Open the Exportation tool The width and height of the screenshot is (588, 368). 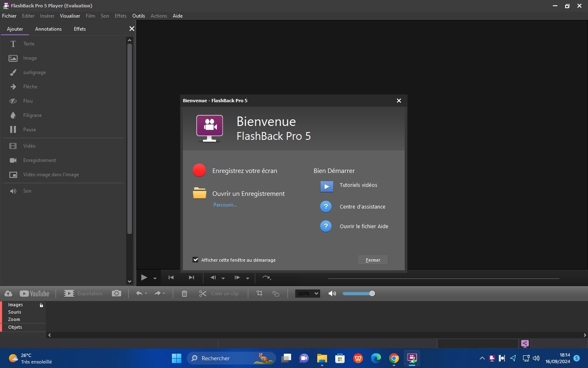click(83, 294)
